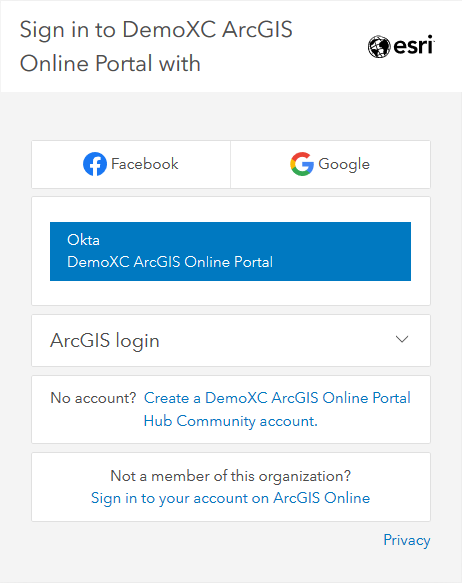The image size is (462, 583).
Task: Click the No account? text
Action: (94, 398)
